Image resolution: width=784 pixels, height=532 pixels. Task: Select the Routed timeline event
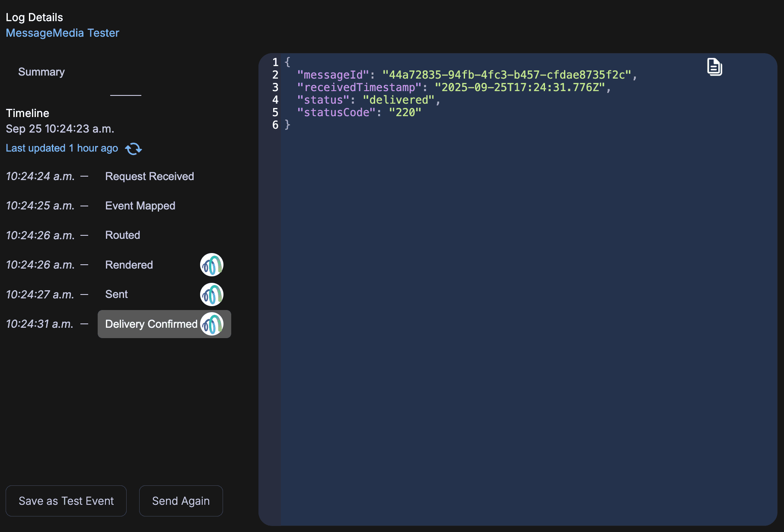[123, 235]
